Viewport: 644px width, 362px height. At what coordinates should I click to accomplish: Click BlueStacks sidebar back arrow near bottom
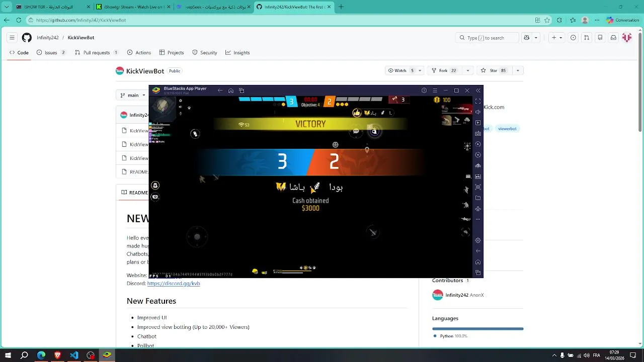coord(478,251)
